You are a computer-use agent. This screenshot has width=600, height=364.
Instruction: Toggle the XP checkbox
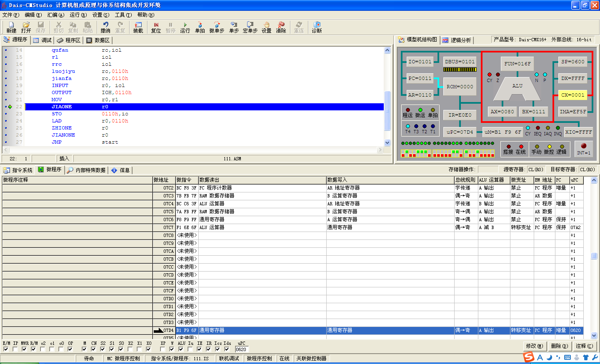[x=162, y=349]
